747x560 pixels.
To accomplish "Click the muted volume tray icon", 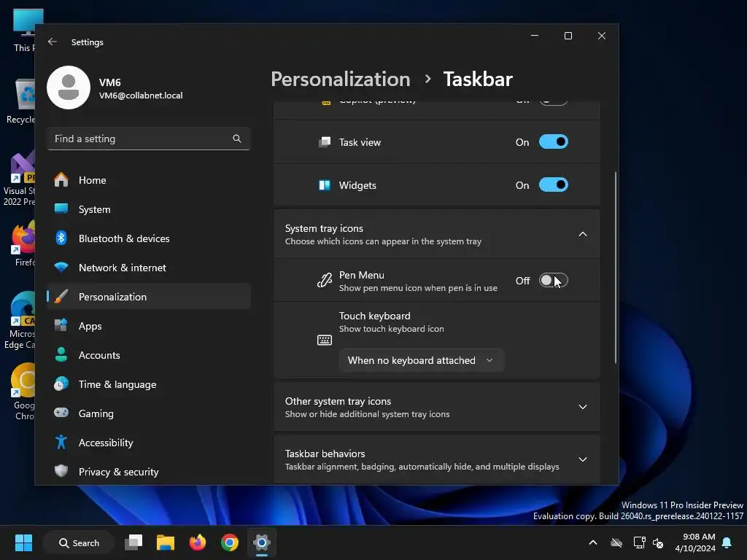I will tap(658, 542).
